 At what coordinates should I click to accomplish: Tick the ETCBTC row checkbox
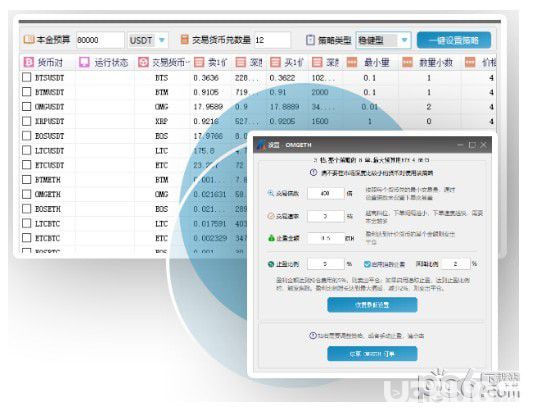(x=27, y=238)
